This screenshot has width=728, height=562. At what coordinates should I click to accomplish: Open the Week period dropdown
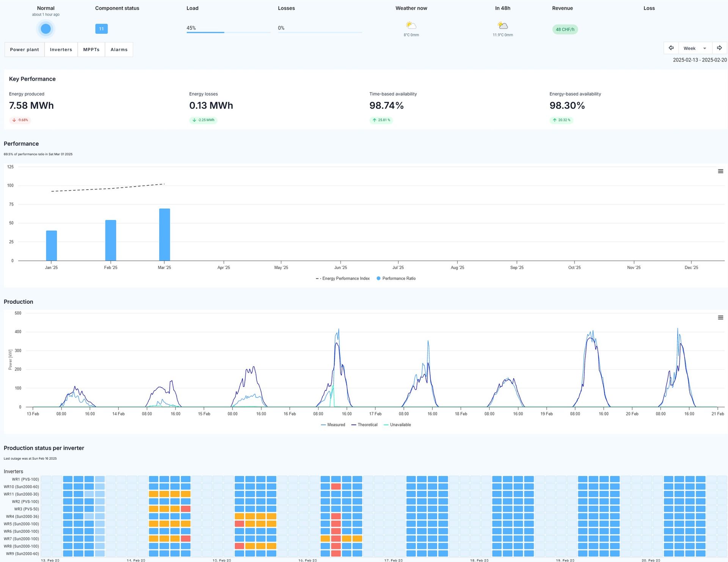(695, 48)
